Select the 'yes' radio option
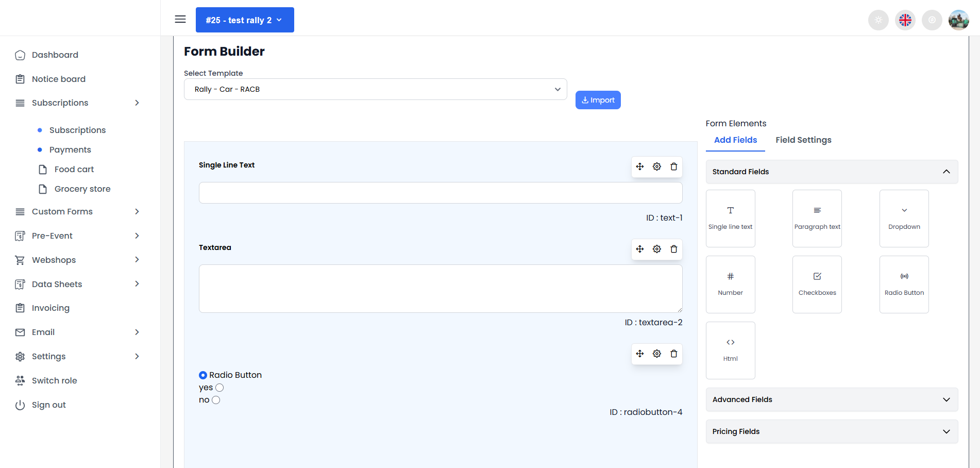Viewport: 980px width, 468px height. coord(219,388)
